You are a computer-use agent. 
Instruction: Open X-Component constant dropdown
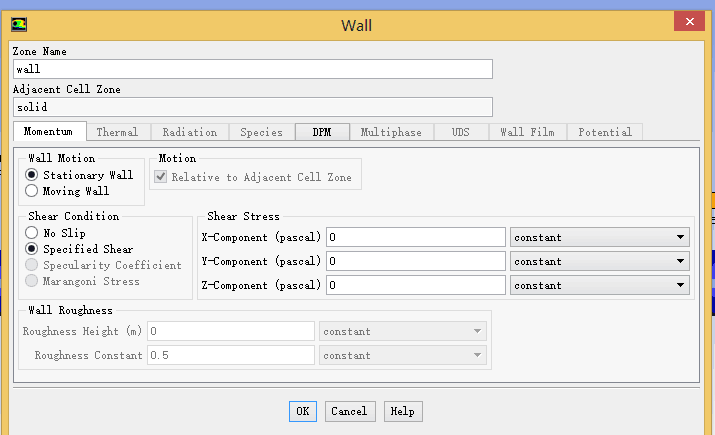click(x=599, y=238)
